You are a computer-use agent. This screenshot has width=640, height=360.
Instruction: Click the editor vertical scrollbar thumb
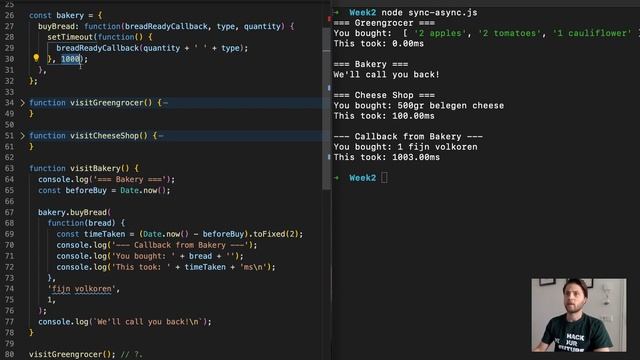(x=326, y=109)
